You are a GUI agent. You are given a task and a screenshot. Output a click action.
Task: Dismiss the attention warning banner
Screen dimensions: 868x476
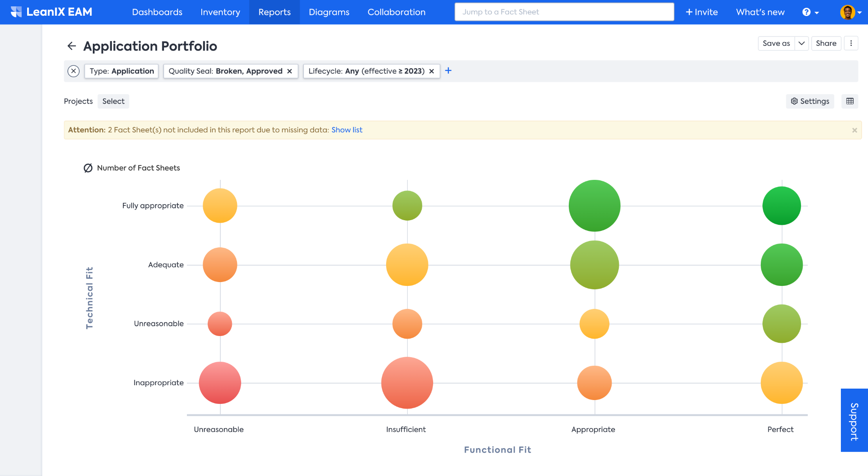coord(854,130)
